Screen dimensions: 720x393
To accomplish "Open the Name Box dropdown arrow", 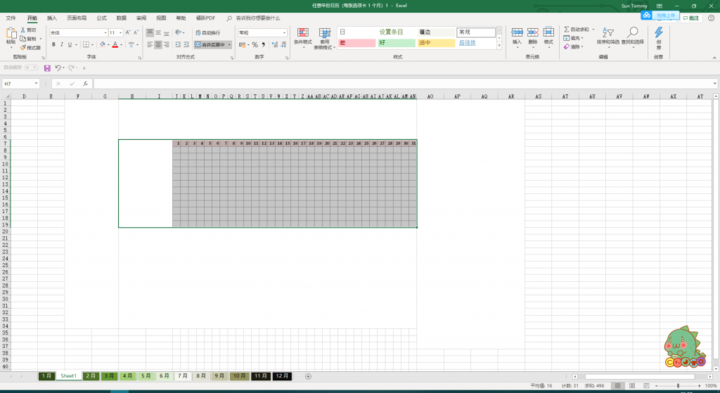I will 36,84.
